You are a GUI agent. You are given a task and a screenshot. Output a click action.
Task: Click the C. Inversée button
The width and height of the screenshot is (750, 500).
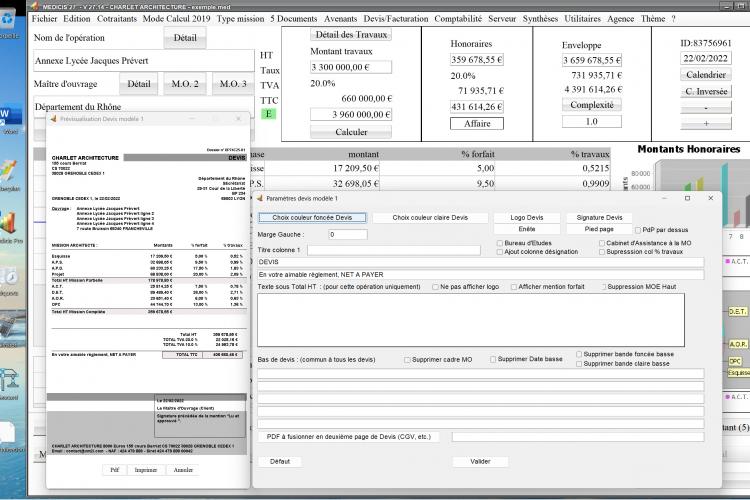coord(706,91)
